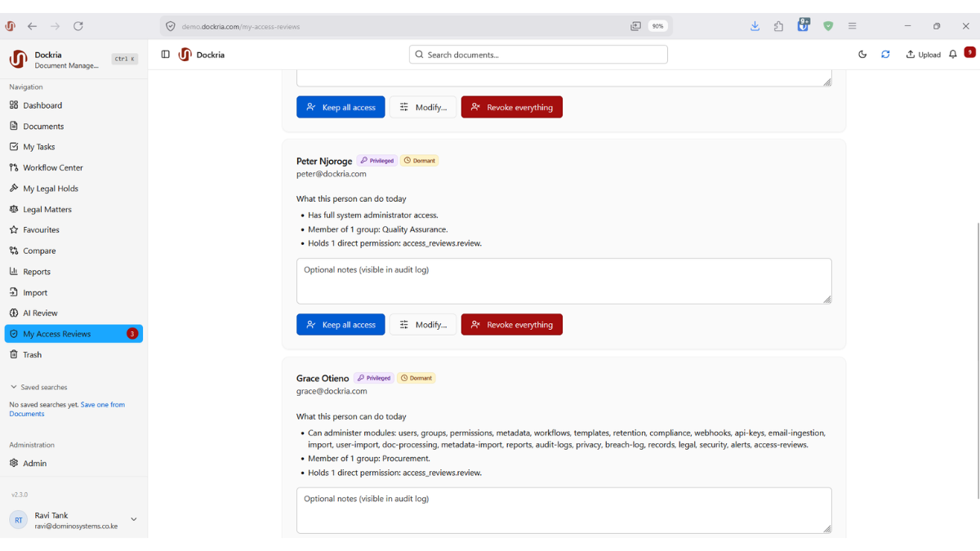Click Revoke everything in top card
This screenshot has width=980, height=551.
(x=512, y=107)
